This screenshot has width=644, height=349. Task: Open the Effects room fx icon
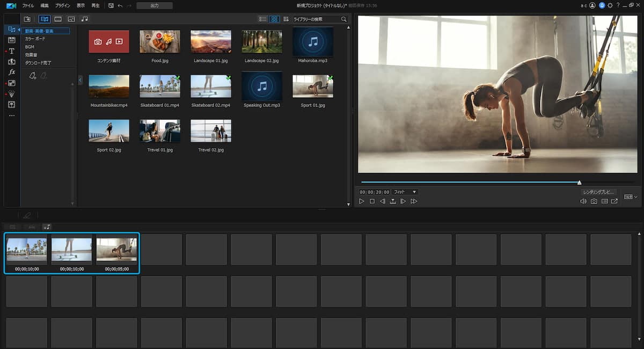point(12,72)
